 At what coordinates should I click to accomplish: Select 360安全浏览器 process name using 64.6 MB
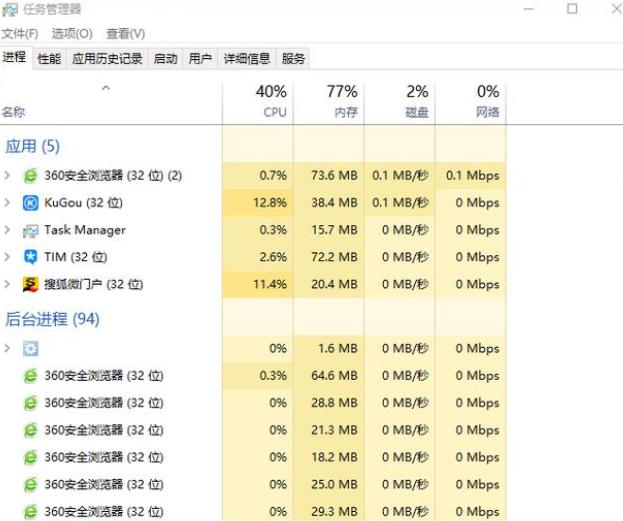[x=104, y=376]
